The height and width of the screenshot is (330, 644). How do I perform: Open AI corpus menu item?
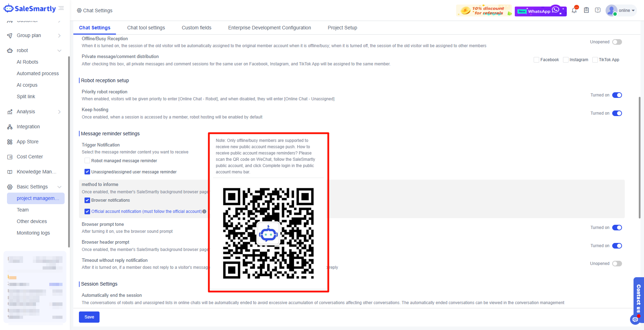(27, 85)
